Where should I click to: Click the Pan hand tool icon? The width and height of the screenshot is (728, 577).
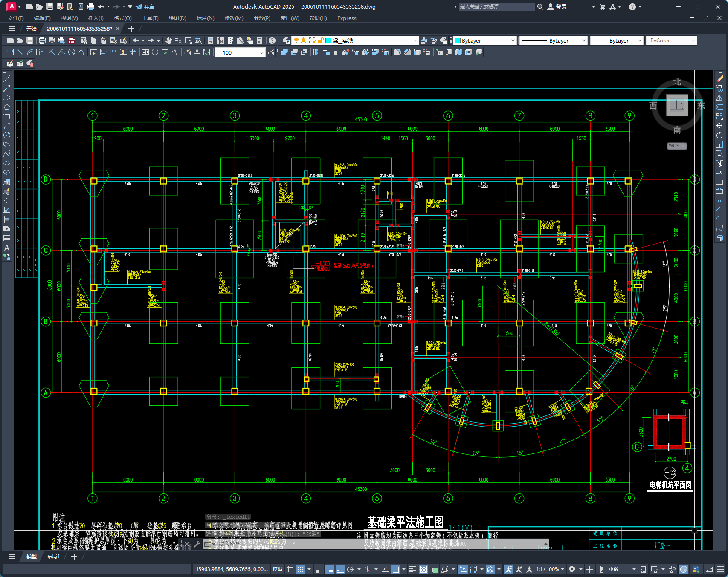(169, 40)
